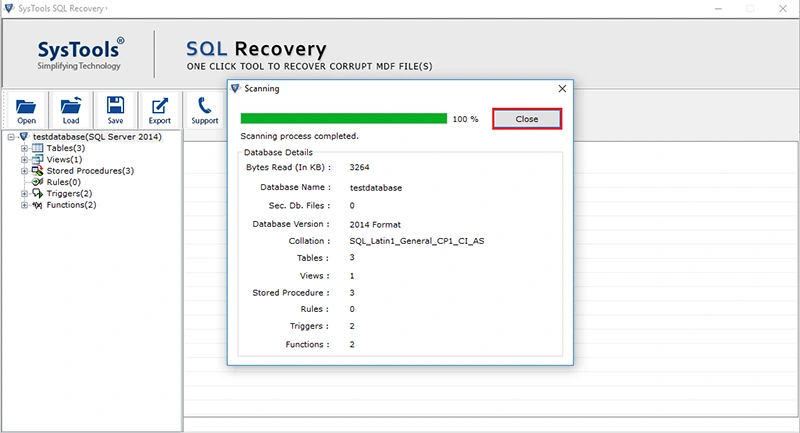
Task: Click the Triggers icon in tree
Action: tap(37, 194)
